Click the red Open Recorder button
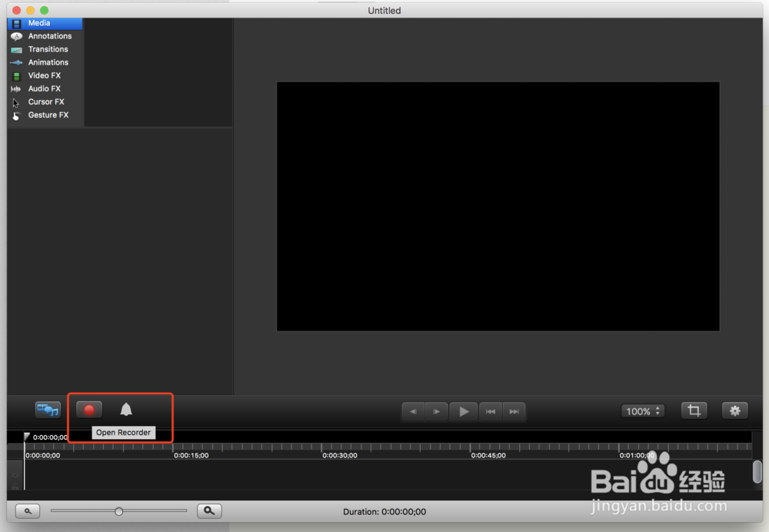Image resolution: width=769 pixels, height=532 pixels. pos(89,410)
